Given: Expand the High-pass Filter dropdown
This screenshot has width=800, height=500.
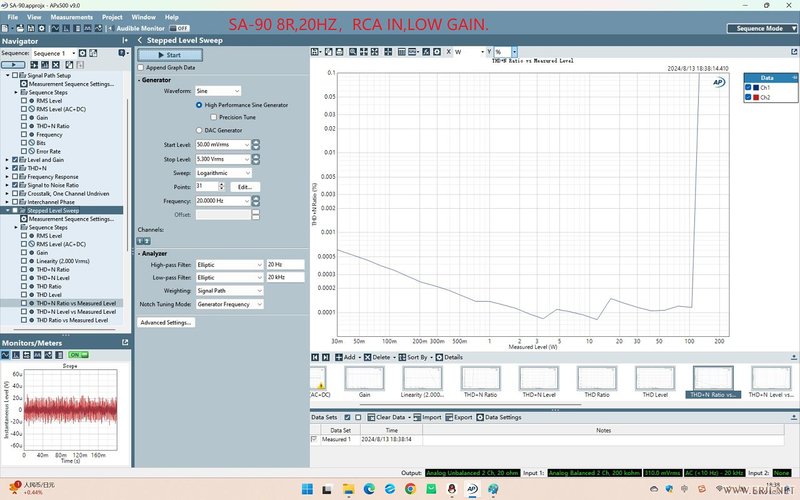Looking at the screenshot, I should click(229, 264).
